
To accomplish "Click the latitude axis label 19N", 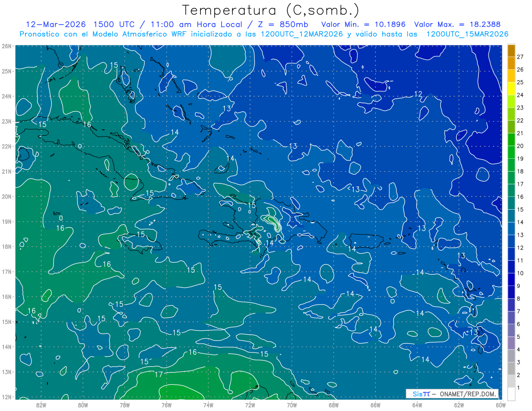I will point(6,221).
